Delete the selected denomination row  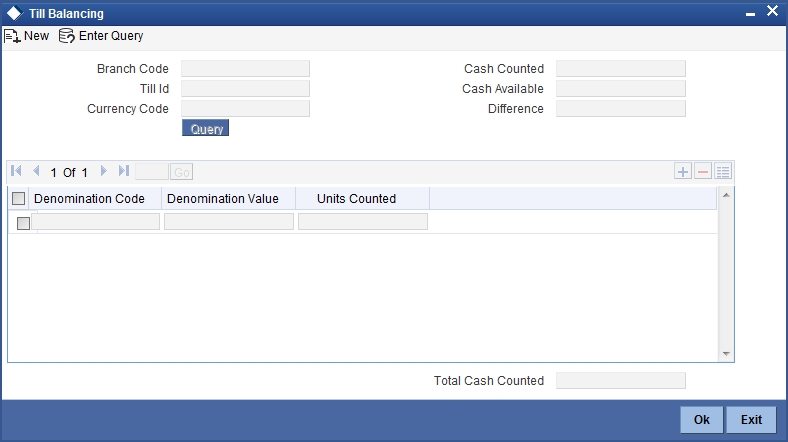(x=703, y=172)
